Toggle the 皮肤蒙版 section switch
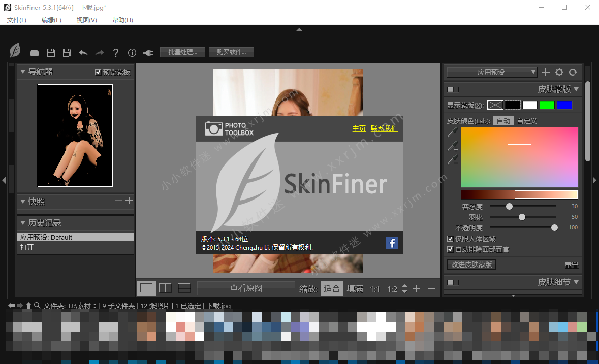This screenshot has height=364, width=599. pyautogui.click(x=453, y=90)
